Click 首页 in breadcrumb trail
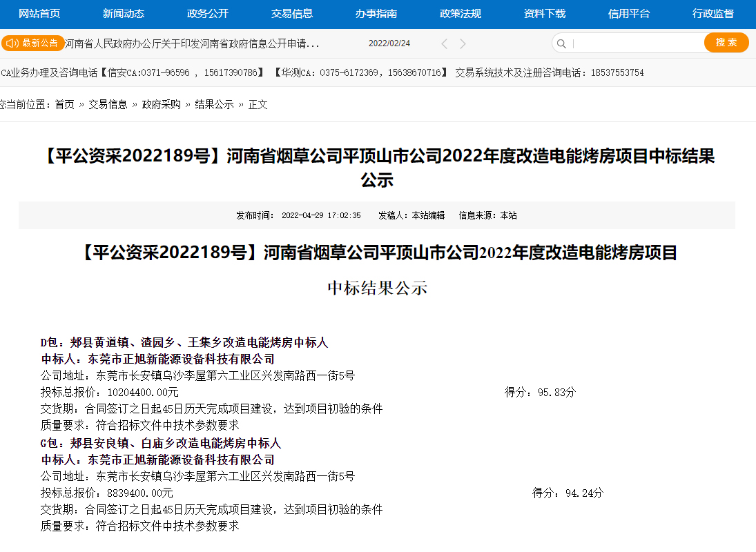The image size is (756, 552). coord(65,104)
